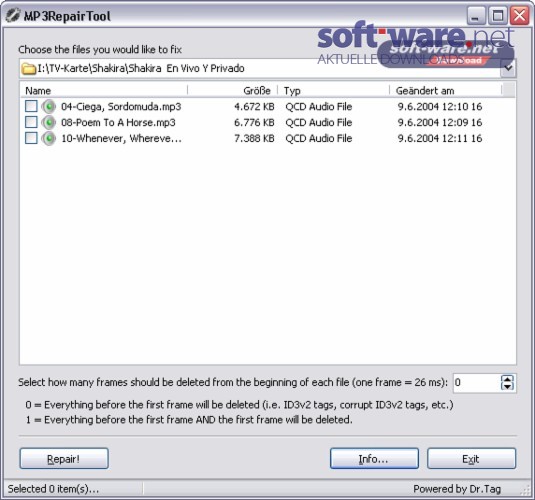Increase frames to delete with up arrow

[507, 379]
